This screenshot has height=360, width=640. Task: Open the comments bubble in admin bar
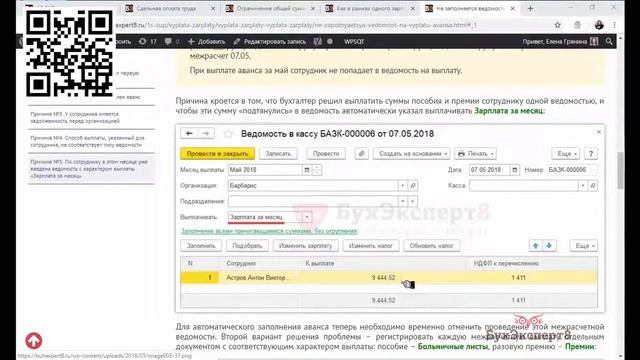168,41
